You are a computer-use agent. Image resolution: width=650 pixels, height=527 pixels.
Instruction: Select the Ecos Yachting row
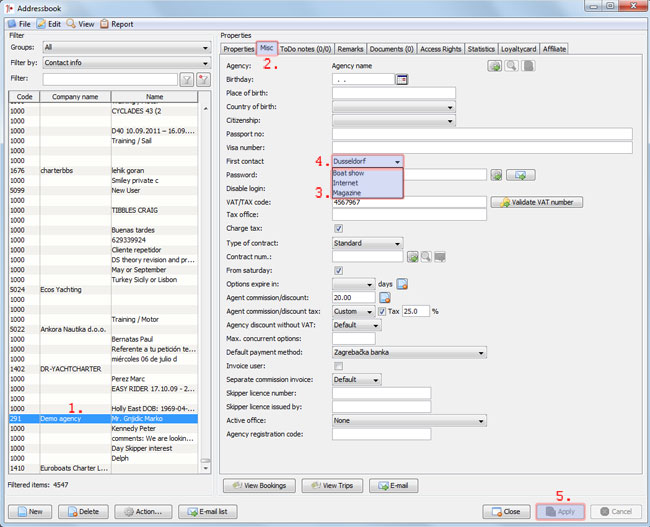point(103,289)
